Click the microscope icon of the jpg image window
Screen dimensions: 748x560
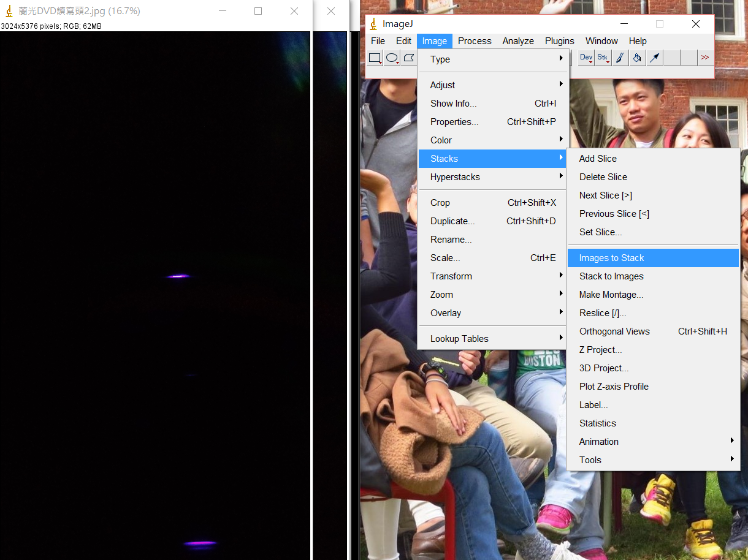click(9, 11)
